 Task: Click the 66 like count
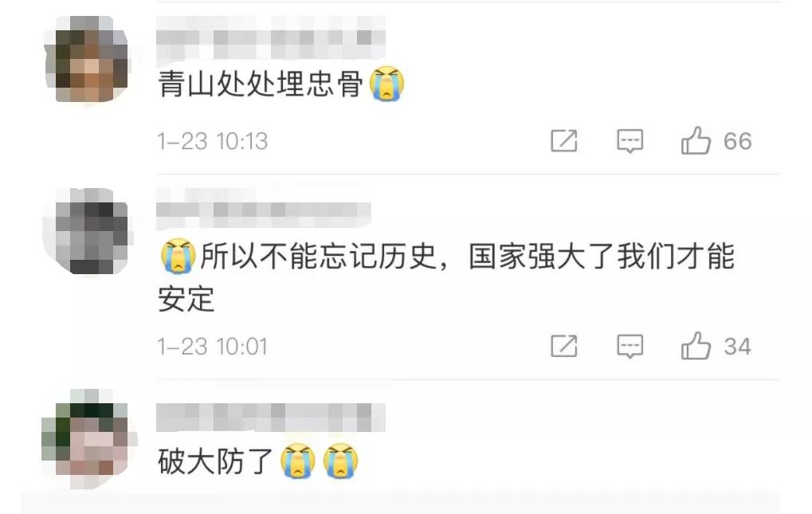(x=737, y=141)
